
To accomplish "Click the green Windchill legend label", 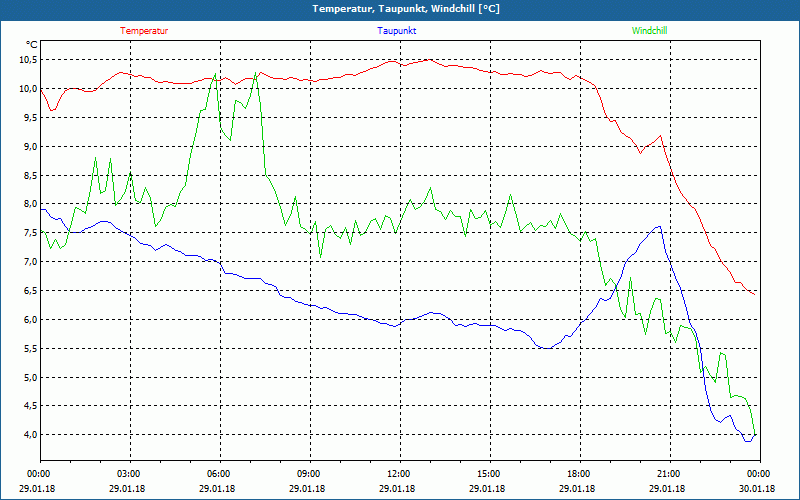I will [x=649, y=31].
